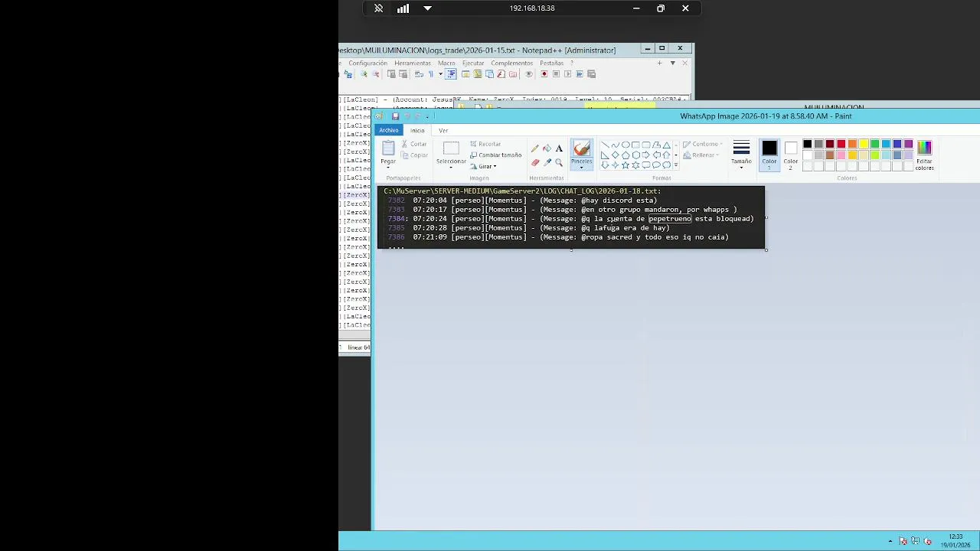Image resolution: width=980 pixels, height=551 pixels.
Task: Click the Pegar clipboard icon
Action: (x=388, y=148)
